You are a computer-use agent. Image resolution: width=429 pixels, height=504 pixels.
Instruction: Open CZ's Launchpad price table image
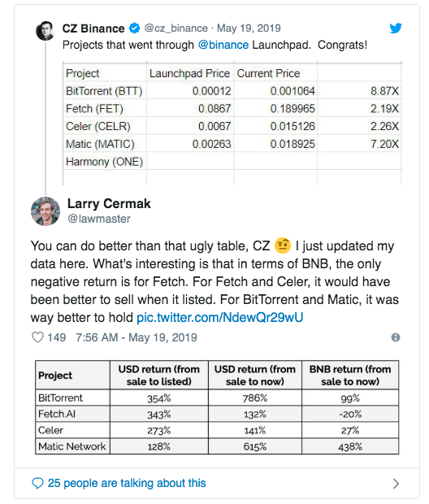[232, 123]
